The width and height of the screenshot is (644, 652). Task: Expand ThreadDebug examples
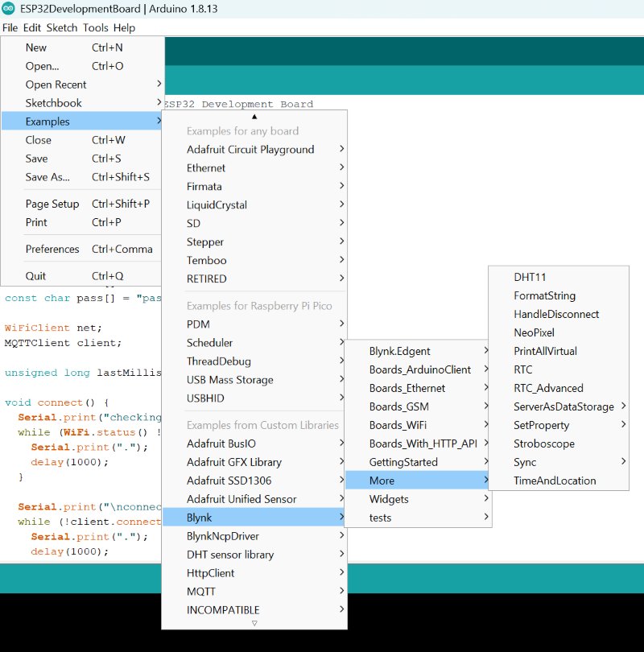click(254, 361)
